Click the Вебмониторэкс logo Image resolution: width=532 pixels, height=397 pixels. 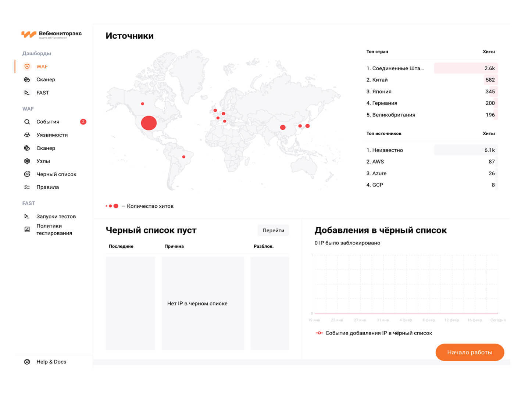tap(51, 35)
